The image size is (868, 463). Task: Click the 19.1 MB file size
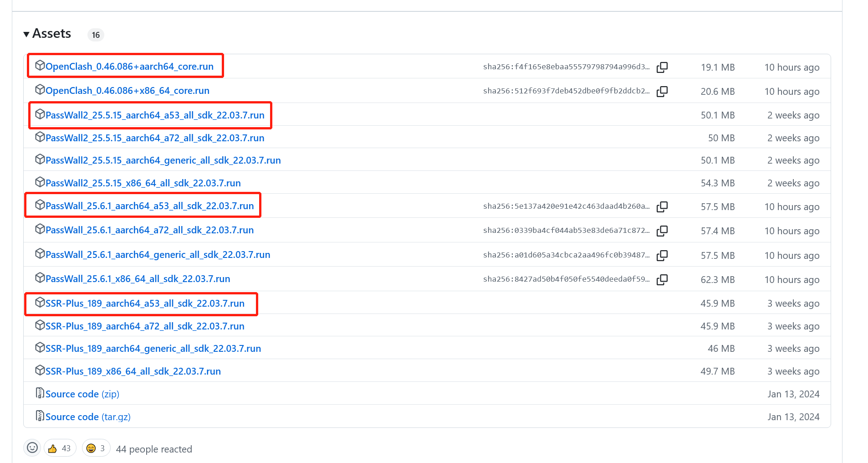tap(718, 67)
